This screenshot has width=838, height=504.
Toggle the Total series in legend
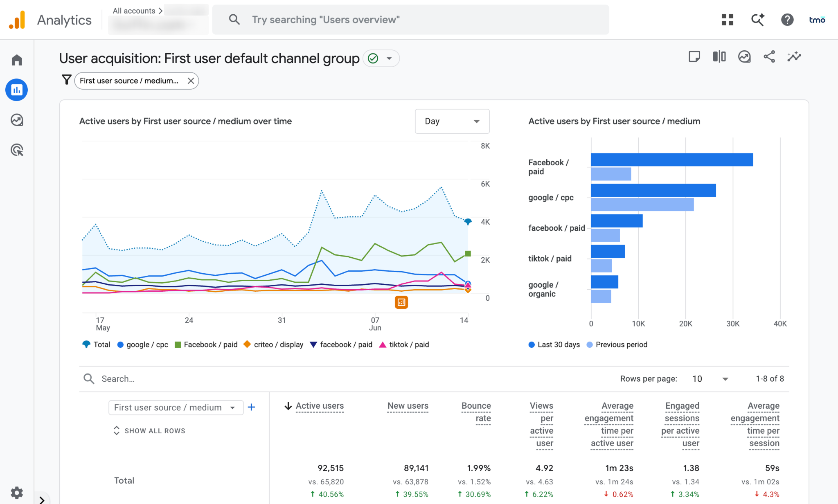tap(97, 344)
